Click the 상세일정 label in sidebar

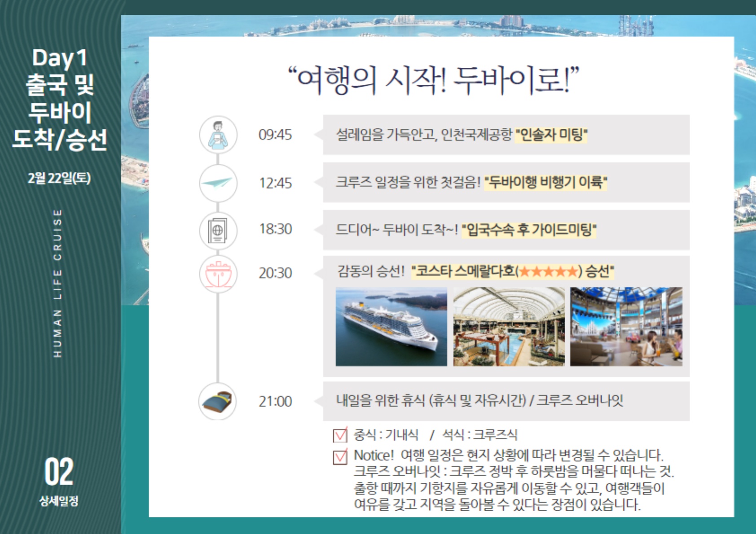point(59,501)
